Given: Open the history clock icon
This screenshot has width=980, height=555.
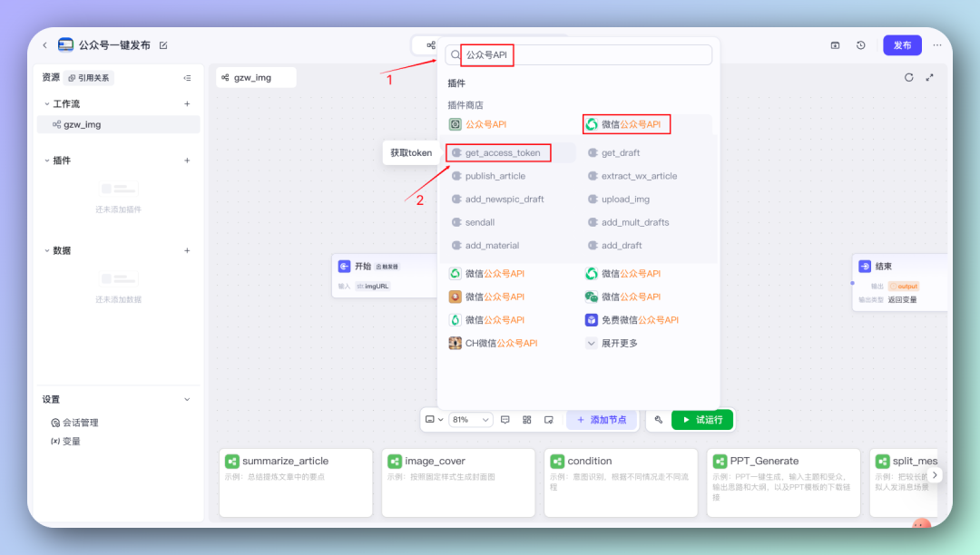Looking at the screenshot, I should (x=860, y=45).
